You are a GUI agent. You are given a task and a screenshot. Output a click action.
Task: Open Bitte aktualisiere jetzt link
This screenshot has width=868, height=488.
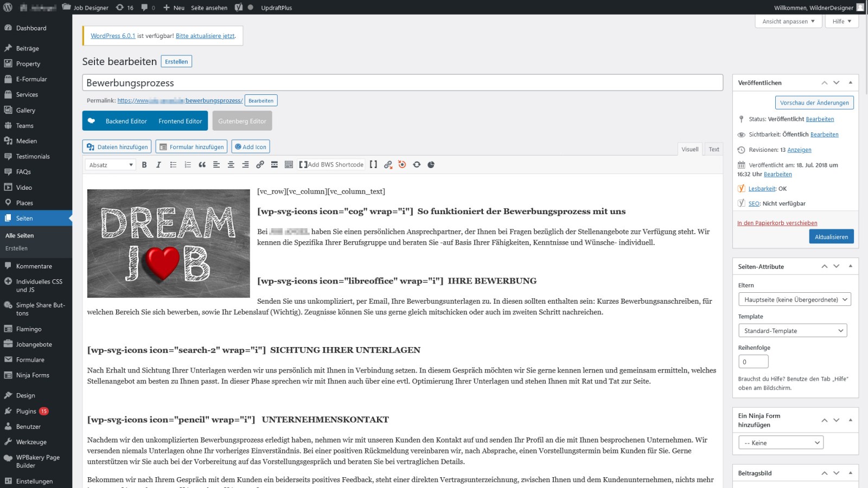[205, 36]
